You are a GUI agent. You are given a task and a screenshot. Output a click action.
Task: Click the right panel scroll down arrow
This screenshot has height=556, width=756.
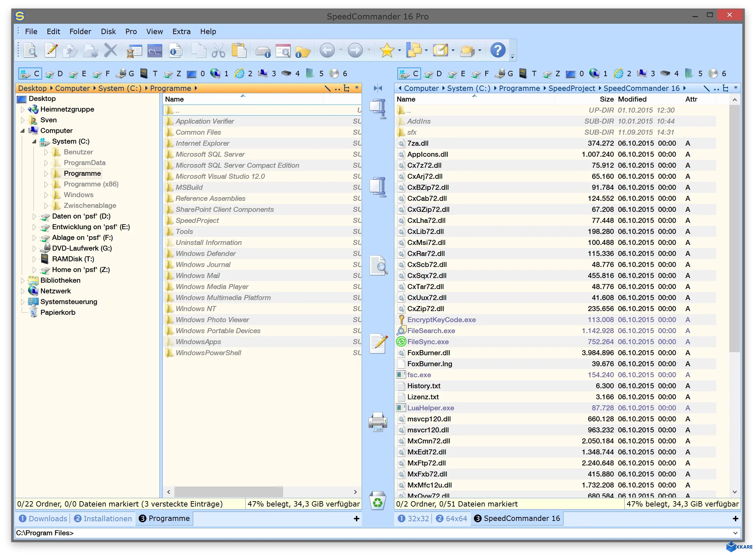[x=735, y=492]
